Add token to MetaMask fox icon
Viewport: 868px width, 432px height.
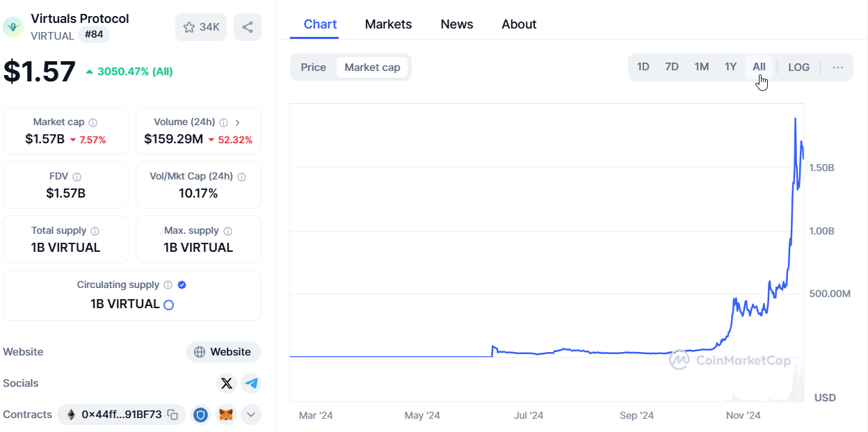click(x=226, y=415)
